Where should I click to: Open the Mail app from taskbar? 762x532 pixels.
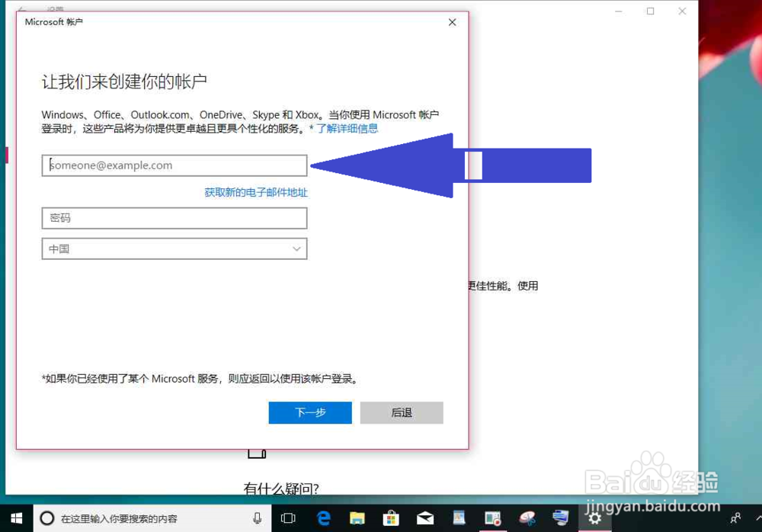tap(425, 518)
